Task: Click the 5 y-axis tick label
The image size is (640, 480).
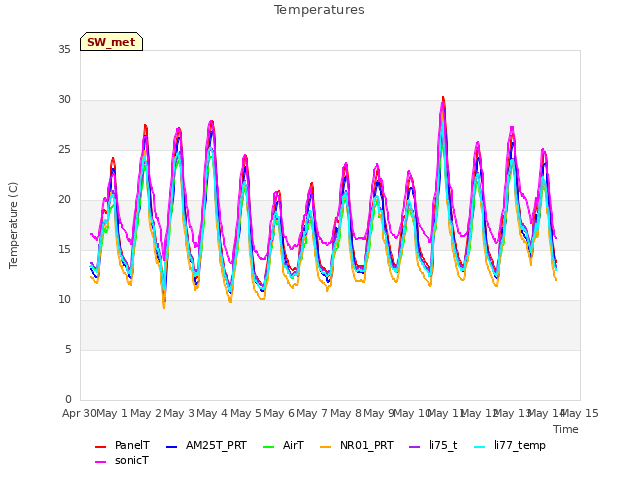Action: click(x=68, y=349)
